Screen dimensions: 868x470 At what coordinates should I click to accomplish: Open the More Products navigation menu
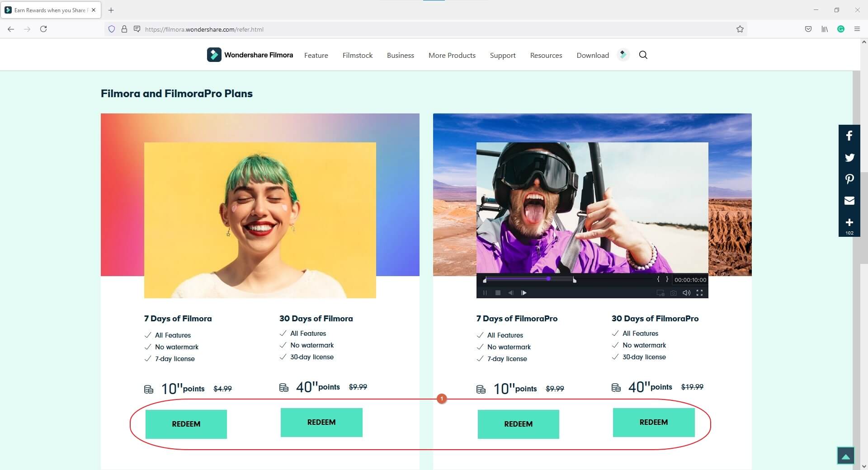tap(452, 55)
